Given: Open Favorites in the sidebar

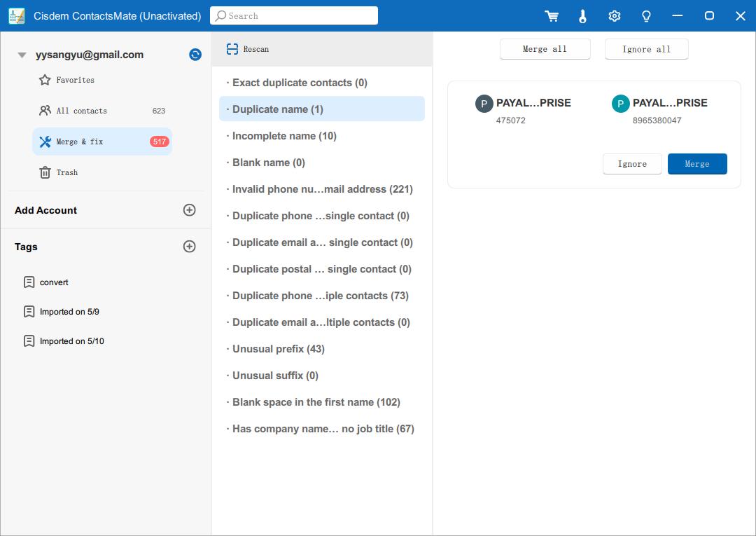Looking at the screenshot, I should 75,80.
